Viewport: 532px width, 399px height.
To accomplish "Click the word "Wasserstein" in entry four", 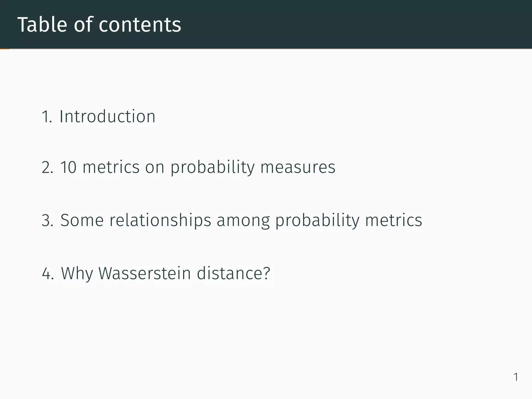I will tap(145, 273).
